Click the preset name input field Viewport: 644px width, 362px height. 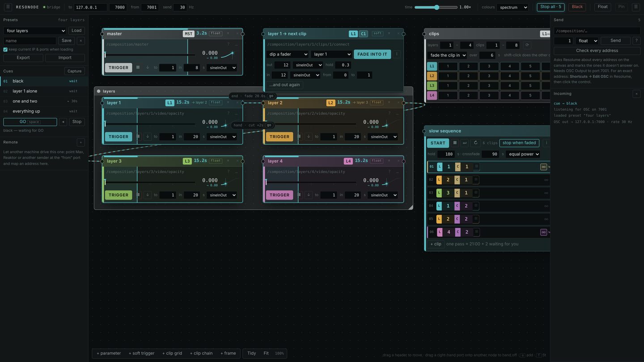coord(30,41)
